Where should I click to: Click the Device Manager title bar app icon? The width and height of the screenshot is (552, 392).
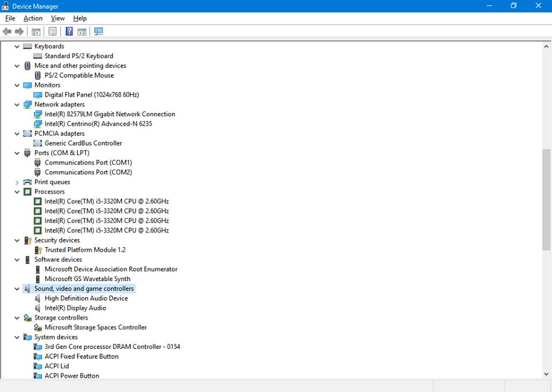click(5, 6)
